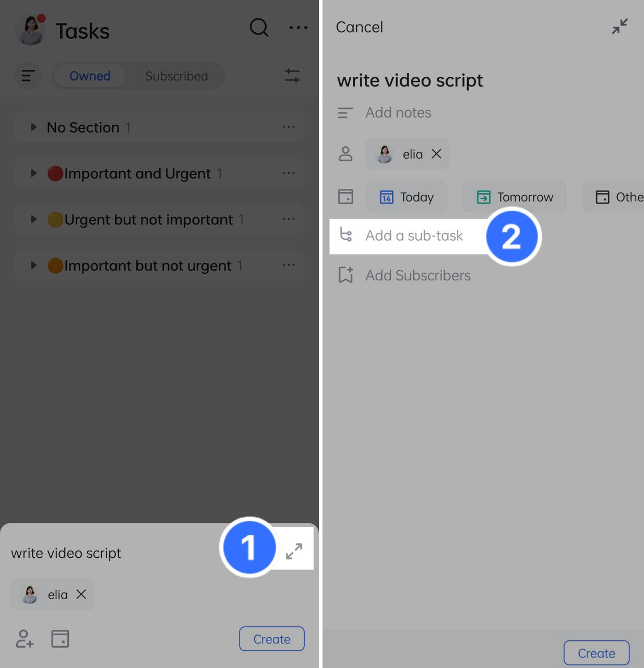Switch to the Subscribed tab
Viewport: 644px width, 668px height.
(176, 76)
